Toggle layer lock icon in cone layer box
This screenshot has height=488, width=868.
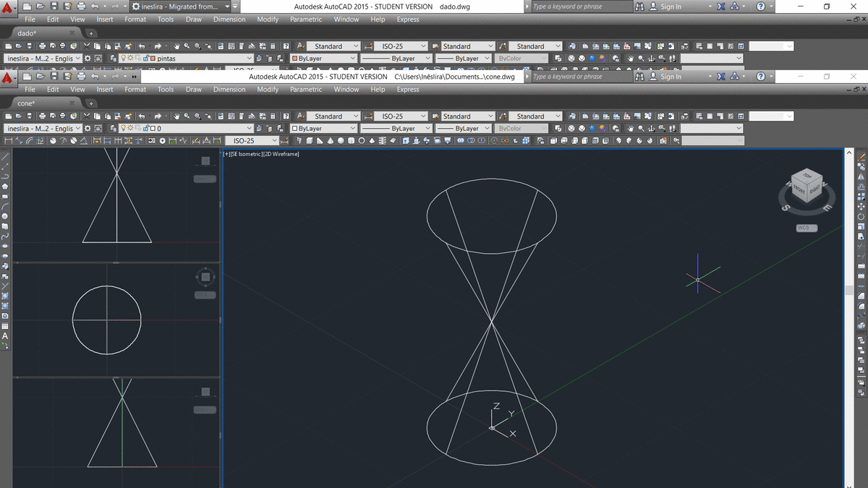coord(145,128)
